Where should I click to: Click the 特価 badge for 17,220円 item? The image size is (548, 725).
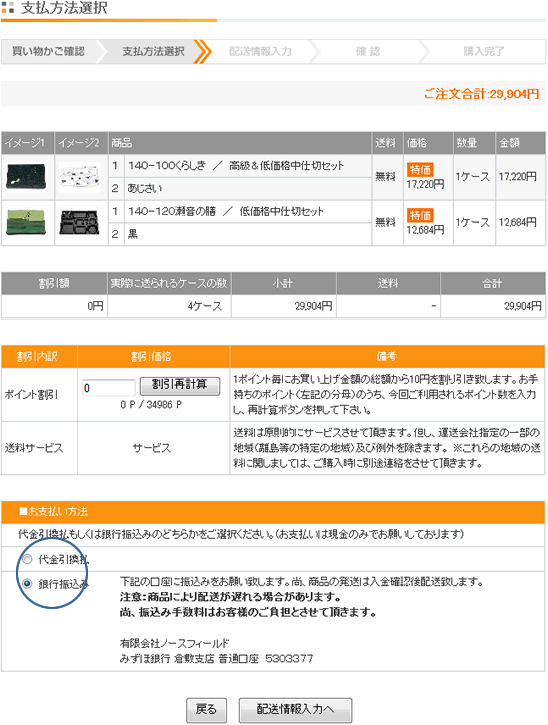[x=420, y=170]
